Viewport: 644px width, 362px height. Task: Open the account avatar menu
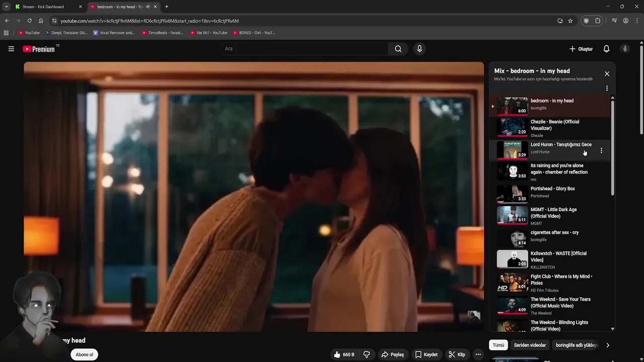tap(625, 49)
